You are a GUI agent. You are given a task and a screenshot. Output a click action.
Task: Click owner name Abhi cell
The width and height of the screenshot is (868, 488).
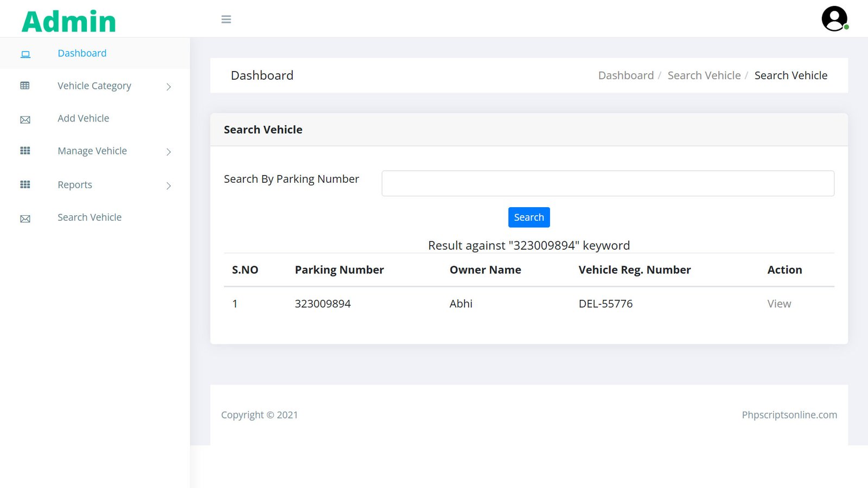[x=461, y=304]
